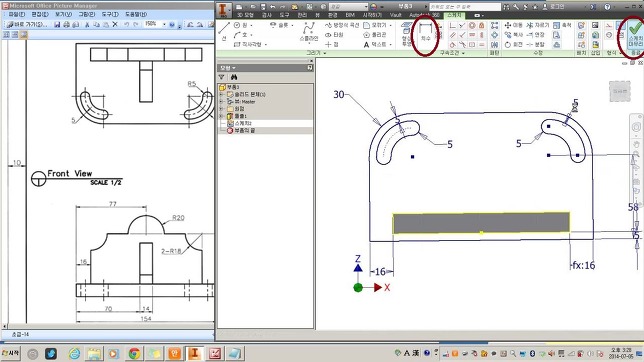The height and width of the screenshot is (362, 644).
Task: Select the Copy (복사) modify tool
Action: pos(514,35)
